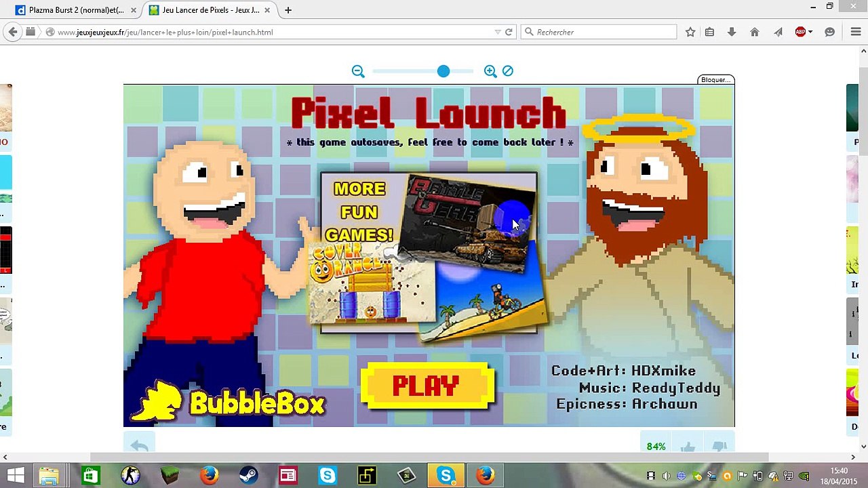Screen dimensions: 868x488
Task: Start the game with the PLAY button
Action: 427,386
